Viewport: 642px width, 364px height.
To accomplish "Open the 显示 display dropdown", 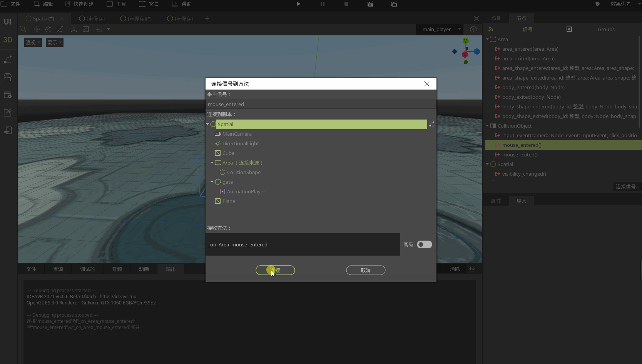I will (x=55, y=42).
